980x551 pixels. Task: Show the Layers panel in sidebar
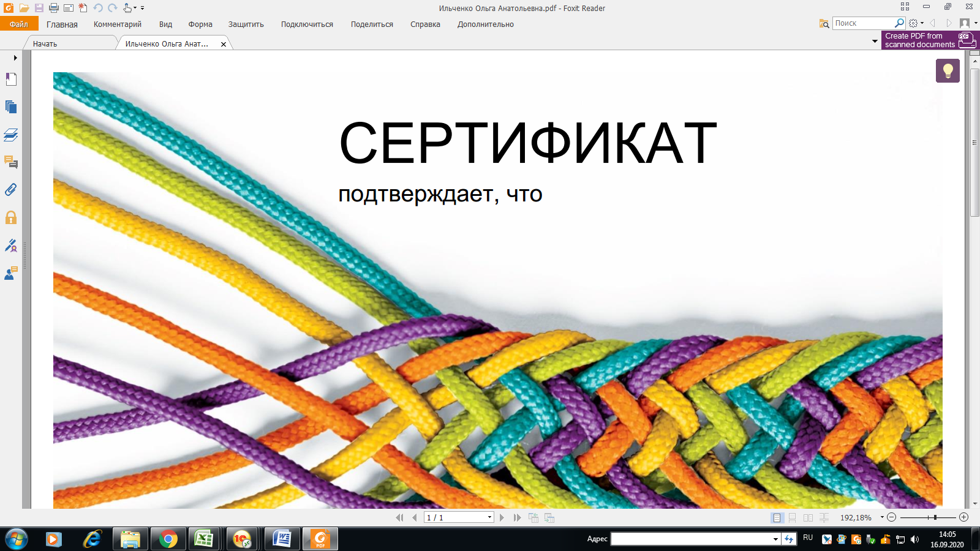(x=11, y=135)
